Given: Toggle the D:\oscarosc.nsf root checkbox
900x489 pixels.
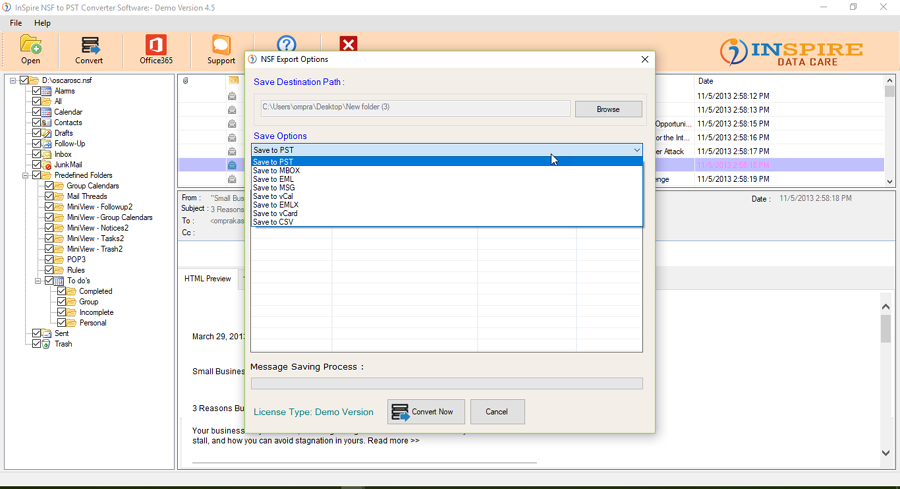Looking at the screenshot, I should point(24,80).
